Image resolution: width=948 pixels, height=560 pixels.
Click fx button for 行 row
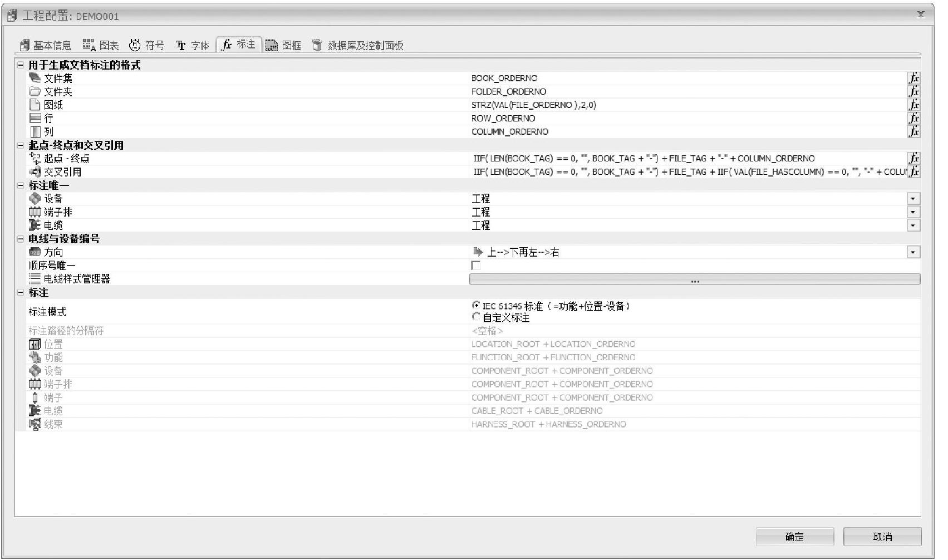pyautogui.click(x=913, y=118)
